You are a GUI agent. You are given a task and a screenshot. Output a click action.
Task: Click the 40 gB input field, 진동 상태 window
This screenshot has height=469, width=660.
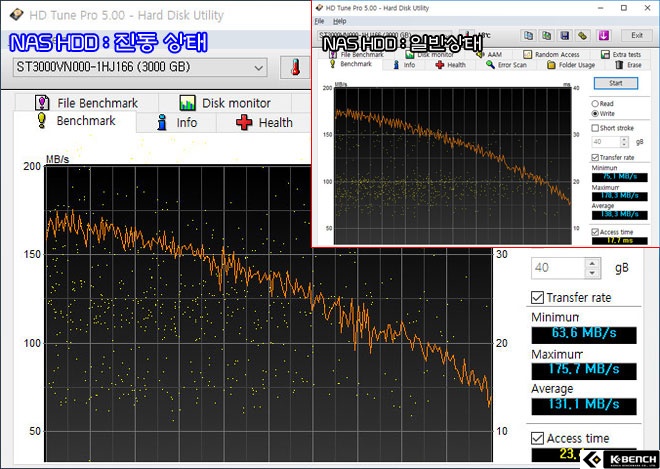[559, 268]
